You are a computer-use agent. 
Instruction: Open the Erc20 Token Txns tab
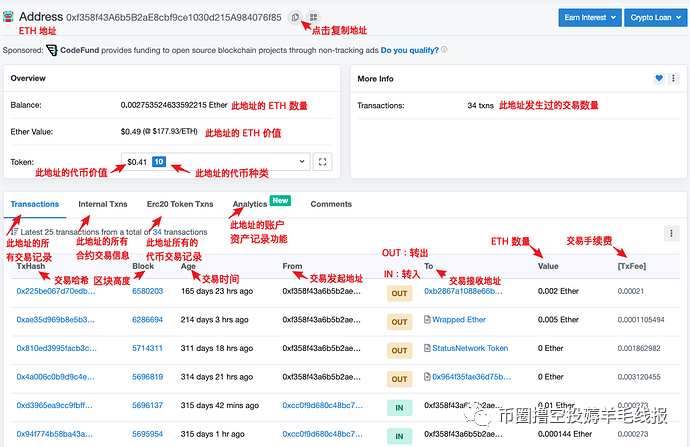pyautogui.click(x=179, y=204)
